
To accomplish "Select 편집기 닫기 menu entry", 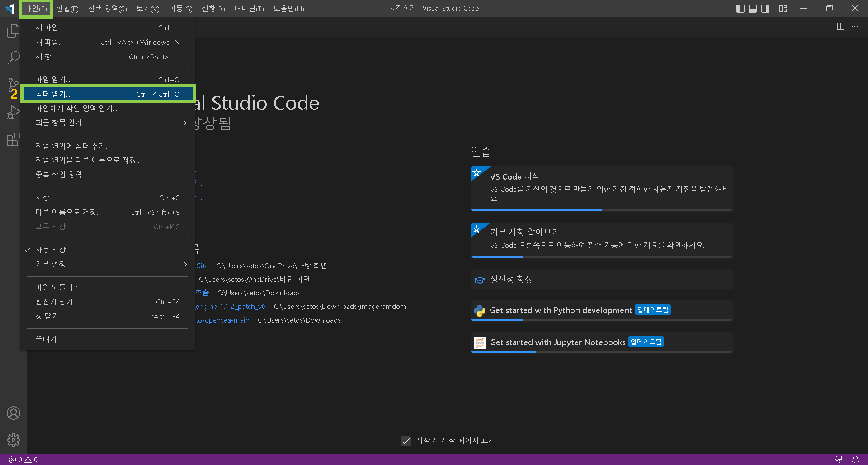I will (x=107, y=302).
